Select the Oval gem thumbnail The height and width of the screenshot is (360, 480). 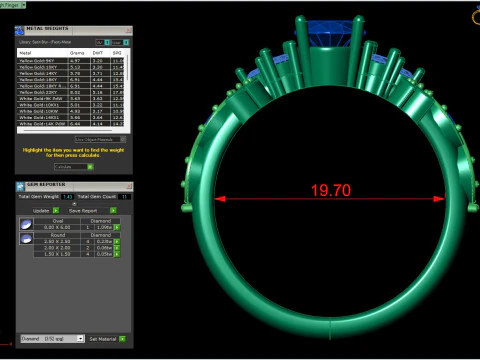[26, 224]
